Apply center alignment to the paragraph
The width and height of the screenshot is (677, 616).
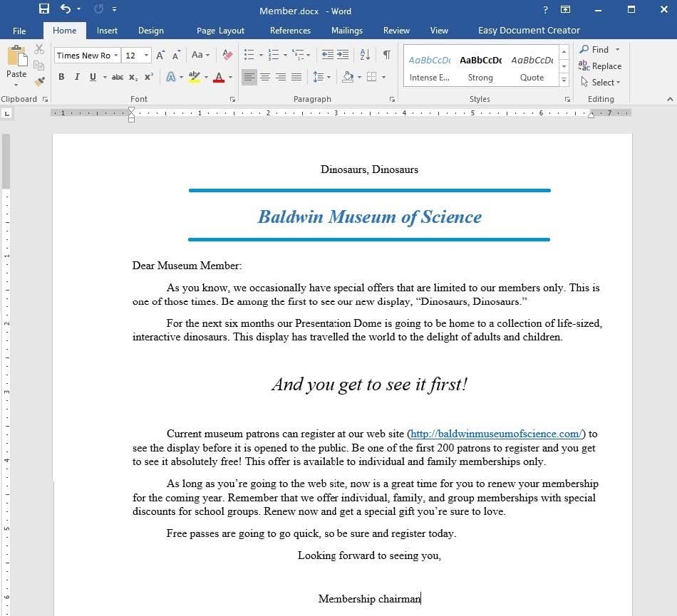click(264, 77)
